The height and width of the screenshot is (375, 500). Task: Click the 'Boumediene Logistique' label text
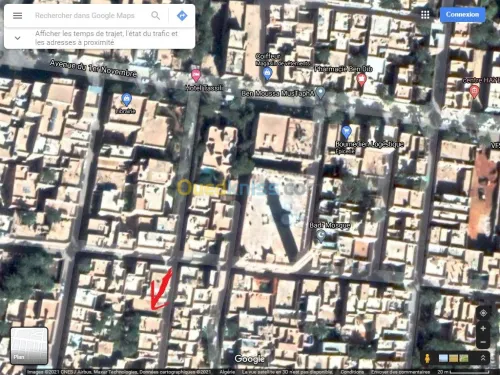pyautogui.click(x=369, y=144)
